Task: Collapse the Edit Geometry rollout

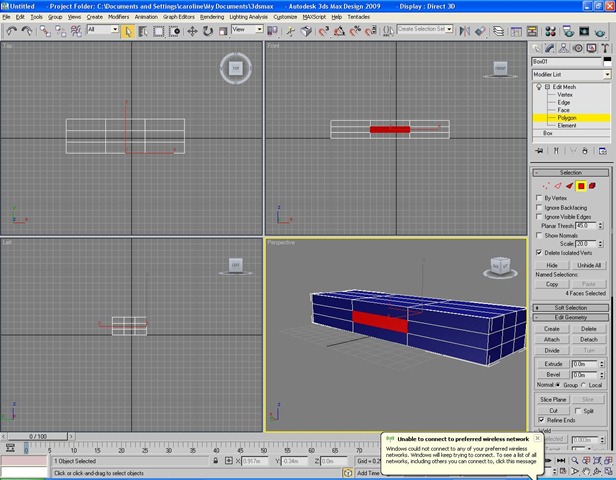Action: click(571, 317)
